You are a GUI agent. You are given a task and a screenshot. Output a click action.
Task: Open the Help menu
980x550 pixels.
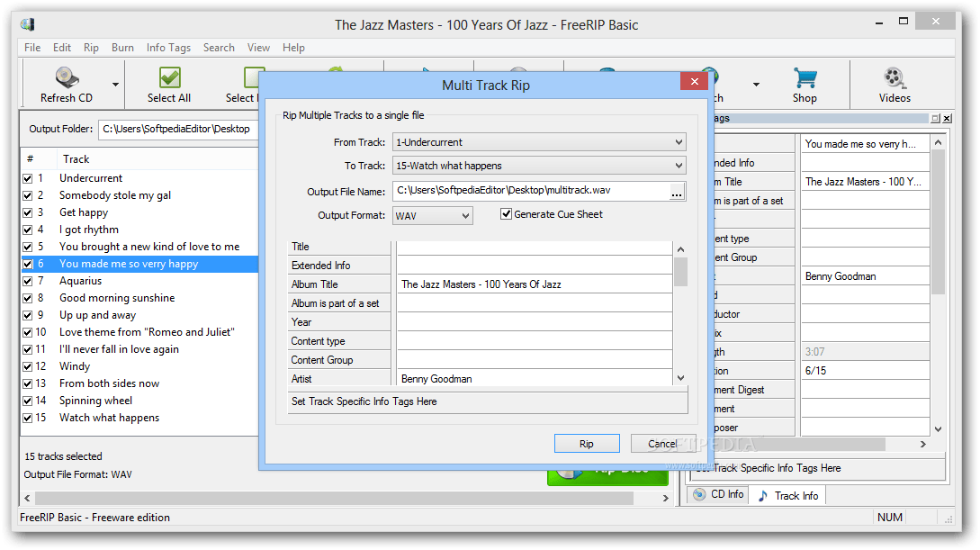[x=293, y=48]
